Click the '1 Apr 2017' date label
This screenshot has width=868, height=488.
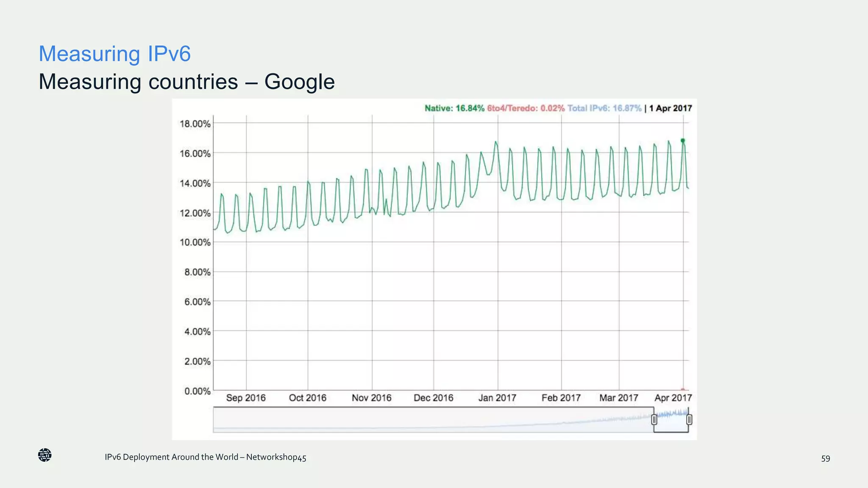pos(670,108)
